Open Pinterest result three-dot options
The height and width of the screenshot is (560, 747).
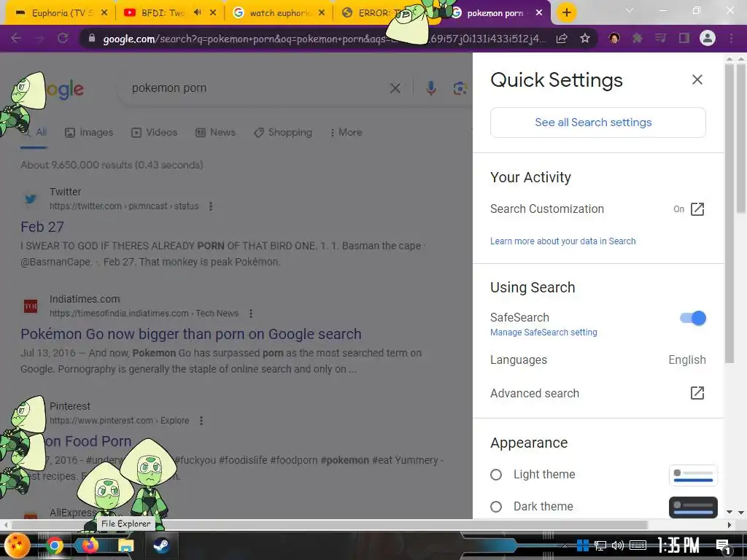(x=201, y=421)
